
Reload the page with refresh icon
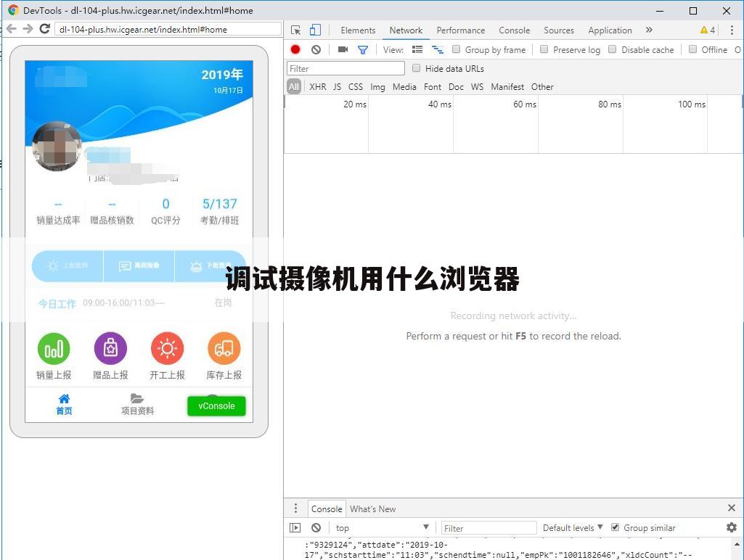[x=44, y=29]
